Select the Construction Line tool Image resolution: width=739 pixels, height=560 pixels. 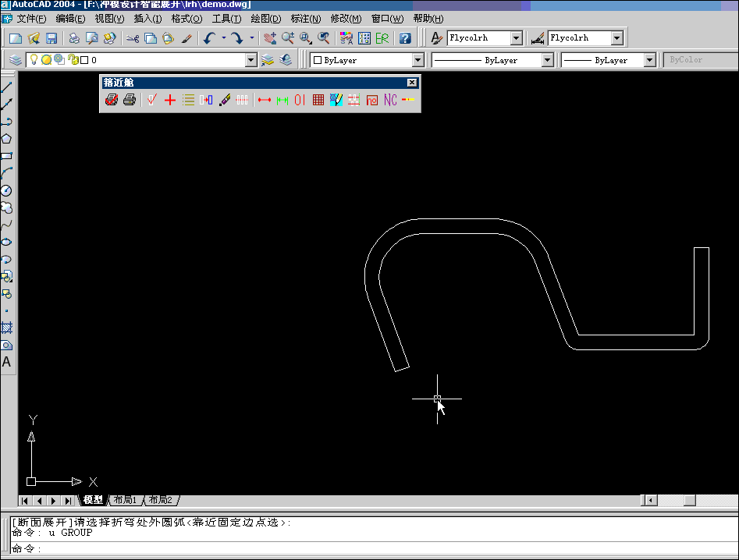6,104
